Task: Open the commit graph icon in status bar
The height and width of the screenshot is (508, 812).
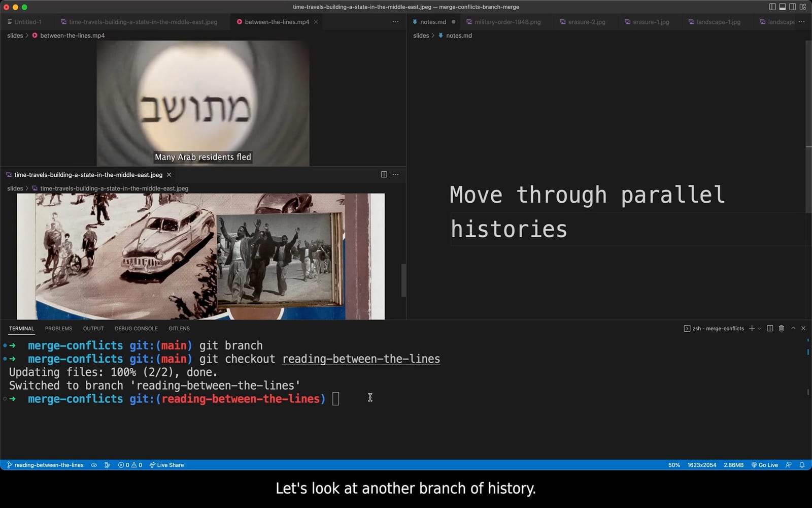Action: click(x=107, y=465)
